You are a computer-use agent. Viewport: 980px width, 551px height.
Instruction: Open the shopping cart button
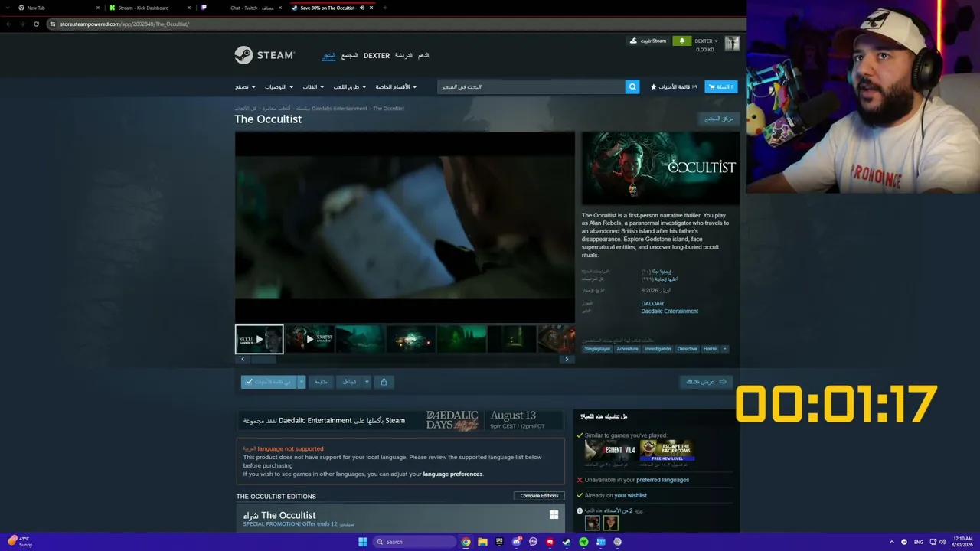pos(720,86)
